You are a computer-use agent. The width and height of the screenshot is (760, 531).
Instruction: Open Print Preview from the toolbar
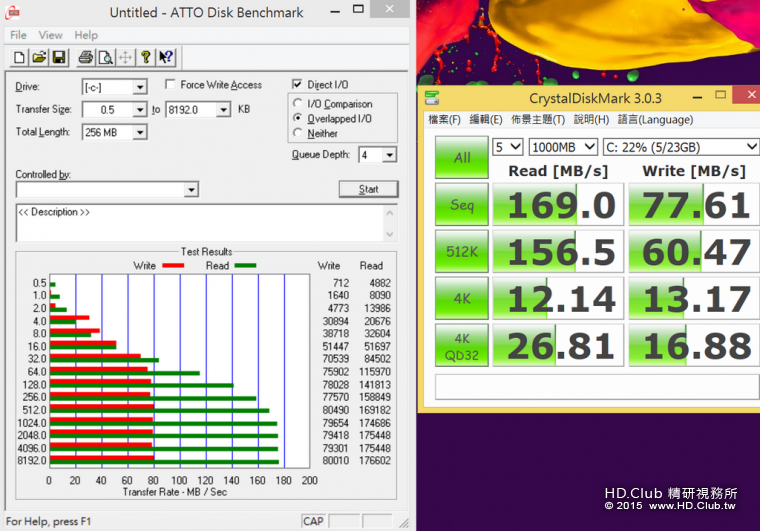point(105,57)
